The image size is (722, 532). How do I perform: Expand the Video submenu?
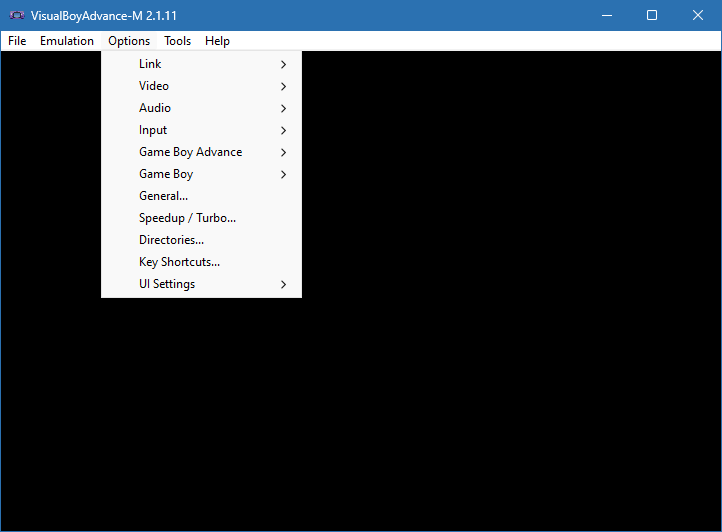pos(201,86)
